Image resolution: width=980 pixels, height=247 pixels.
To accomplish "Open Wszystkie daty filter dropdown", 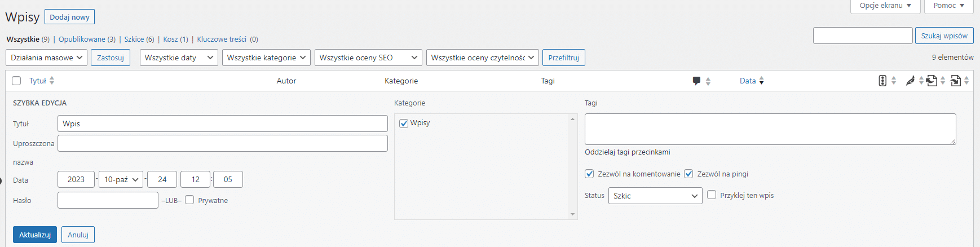I will click(179, 58).
